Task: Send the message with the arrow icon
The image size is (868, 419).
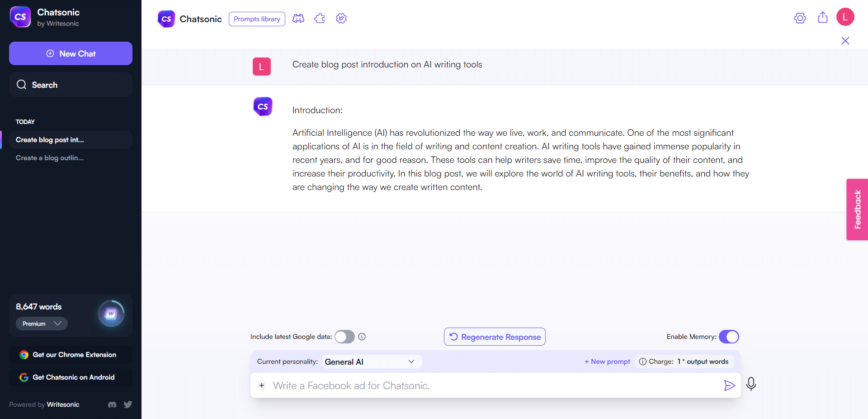Action: tap(729, 386)
